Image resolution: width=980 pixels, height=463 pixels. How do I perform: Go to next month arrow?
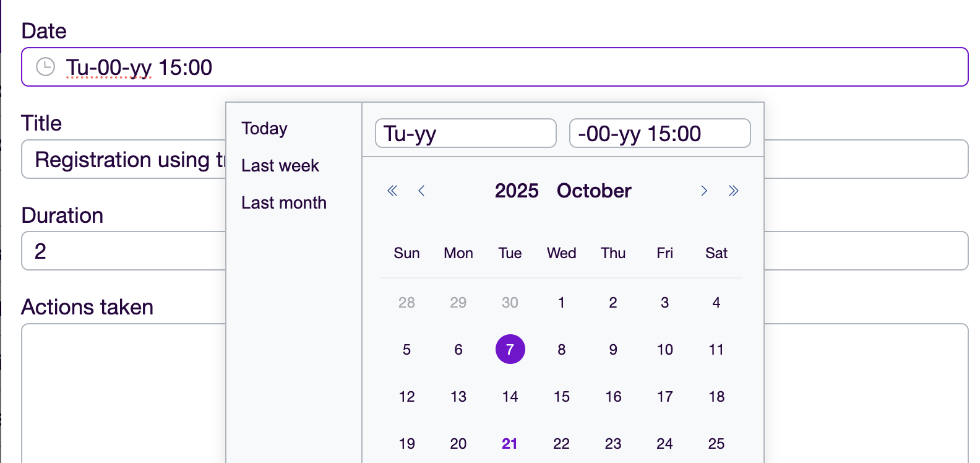pos(704,191)
